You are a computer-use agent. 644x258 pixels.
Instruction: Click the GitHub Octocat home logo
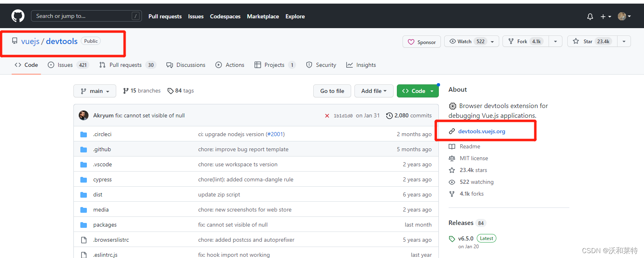[18, 16]
